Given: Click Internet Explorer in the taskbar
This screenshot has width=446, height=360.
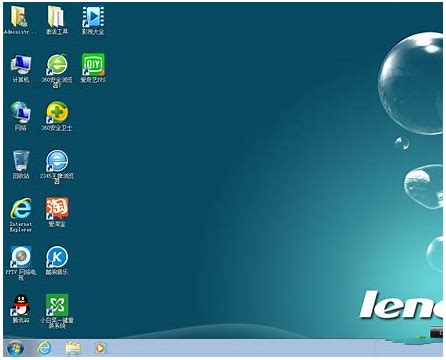Looking at the screenshot, I should 44,348.
